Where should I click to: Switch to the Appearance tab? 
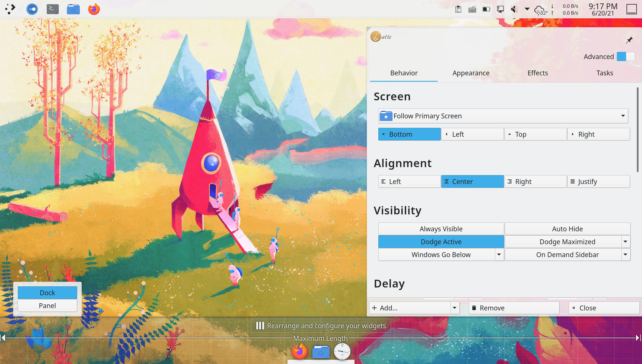pyautogui.click(x=471, y=73)
